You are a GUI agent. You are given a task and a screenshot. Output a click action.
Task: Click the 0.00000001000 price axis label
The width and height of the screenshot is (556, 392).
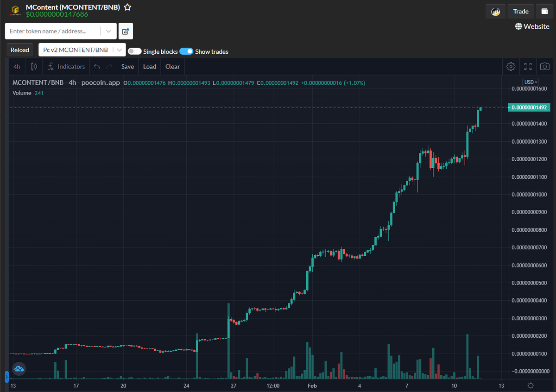[529, 195]
